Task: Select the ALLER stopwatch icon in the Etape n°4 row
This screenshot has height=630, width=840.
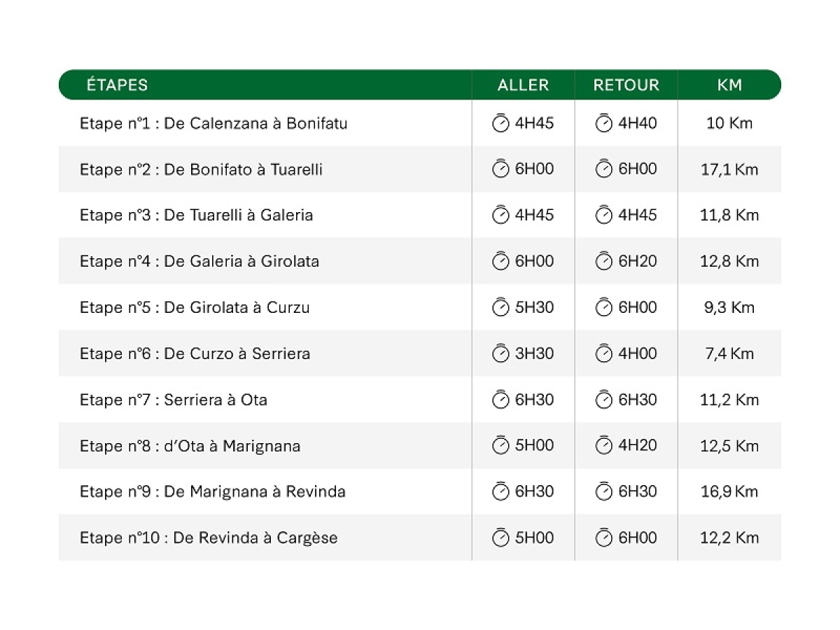Action: tap(500, 261)
